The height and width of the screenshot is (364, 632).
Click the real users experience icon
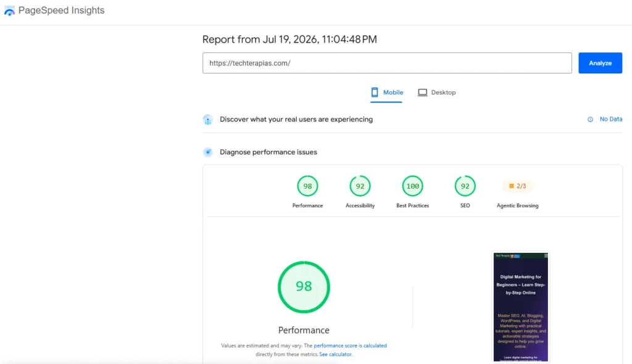click(207, 120)
